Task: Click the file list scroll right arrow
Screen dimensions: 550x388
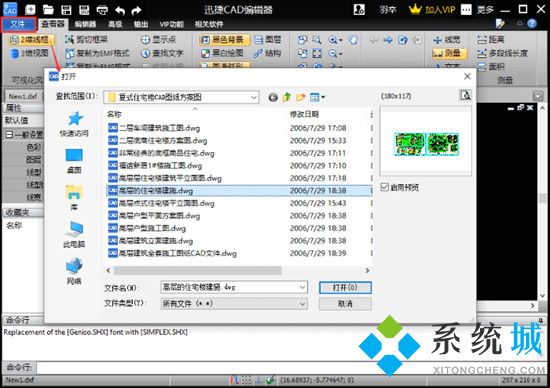Action: click(x=367, y=270)
